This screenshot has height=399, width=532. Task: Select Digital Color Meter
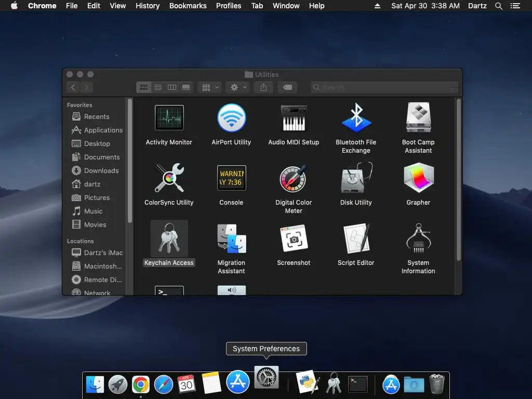click(x=294, y=179)
